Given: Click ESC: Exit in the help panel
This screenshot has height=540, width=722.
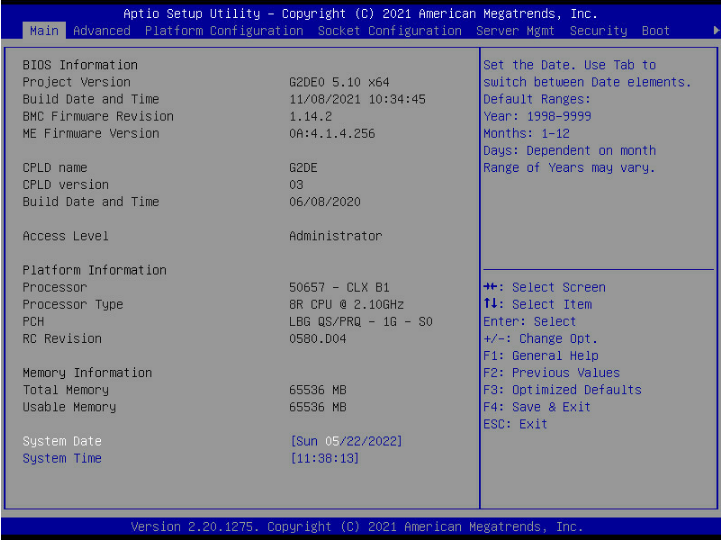Looking at the screenshot, I should (x=515, y=423).
